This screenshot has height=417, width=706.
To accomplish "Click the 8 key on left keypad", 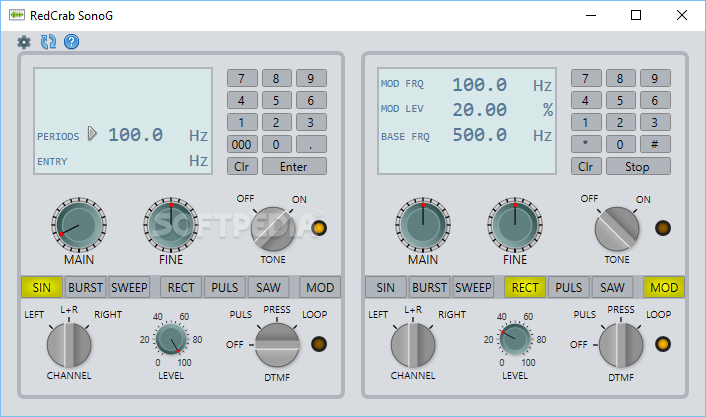I will pos(276,78).
